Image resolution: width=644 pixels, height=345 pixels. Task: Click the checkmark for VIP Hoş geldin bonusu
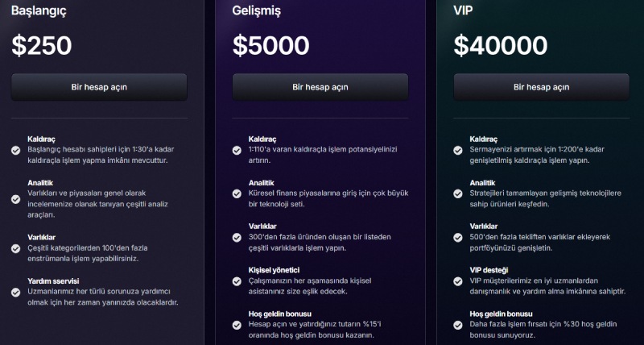(458, 325)
